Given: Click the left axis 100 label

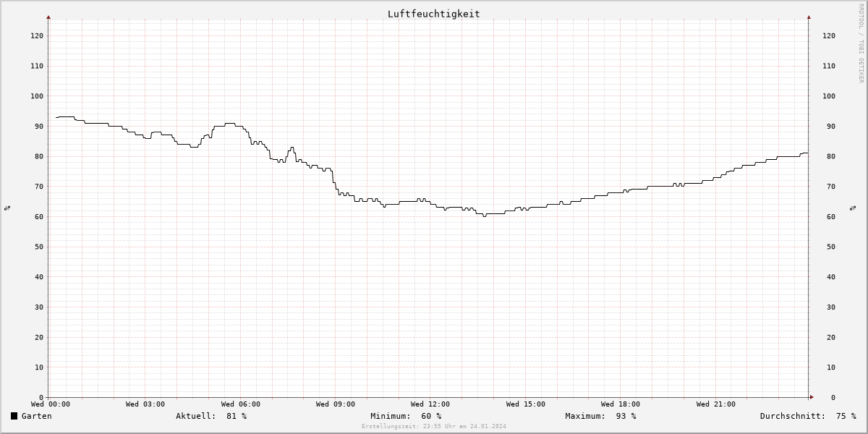Looking at the screenshot, I should tap(37, 96).
